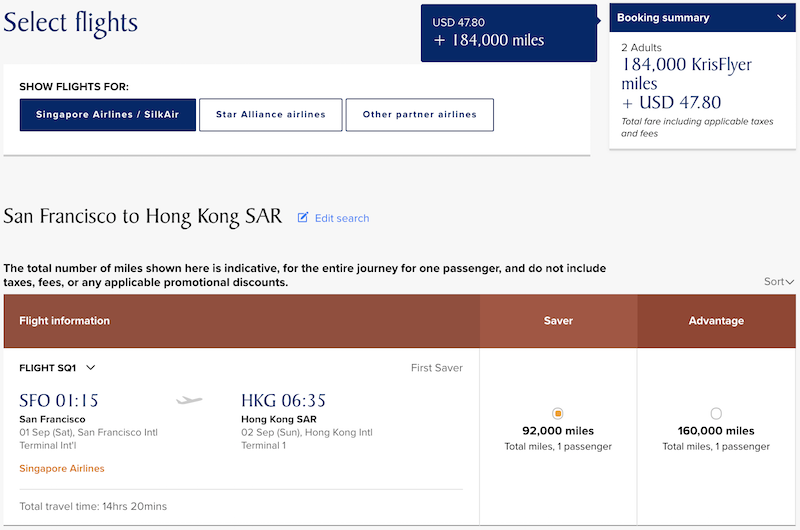
Task: Click the Singapore Airlines carrier link
Action: (62, 468)
